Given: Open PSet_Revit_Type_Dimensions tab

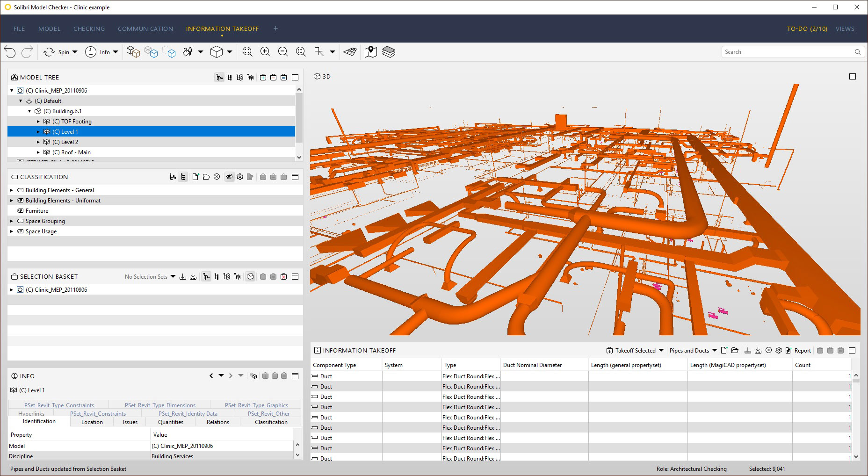Looking at the screenshot, I should (x=160, y=405).
